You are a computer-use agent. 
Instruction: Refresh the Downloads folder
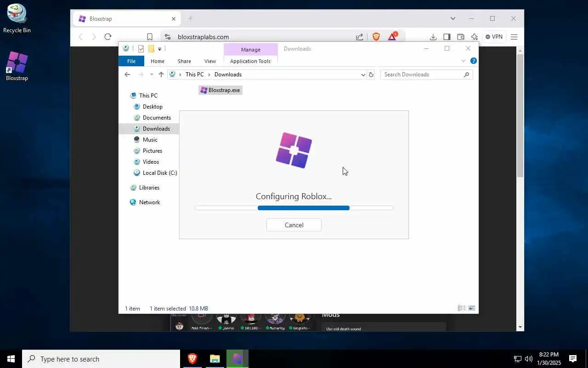click(371, 75)
